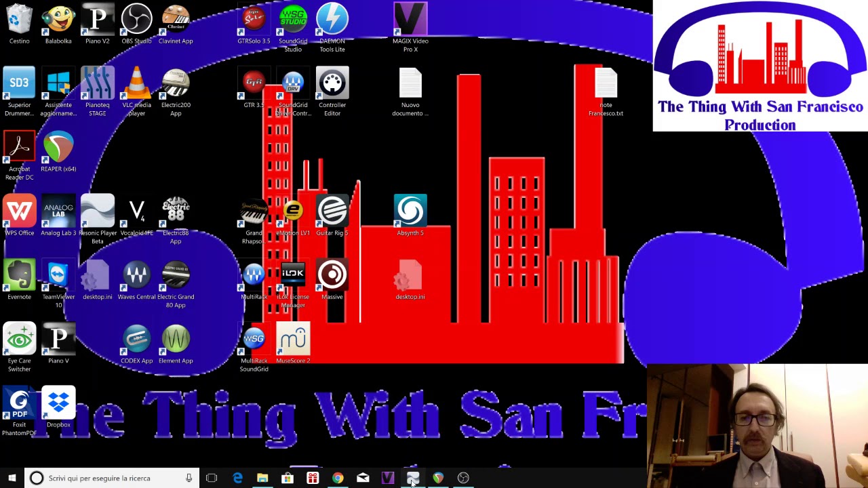The height and width of the screenshot is (488, 868).
Task: Open OBS Studio from the taskbar
Action: tap(463, 478)
